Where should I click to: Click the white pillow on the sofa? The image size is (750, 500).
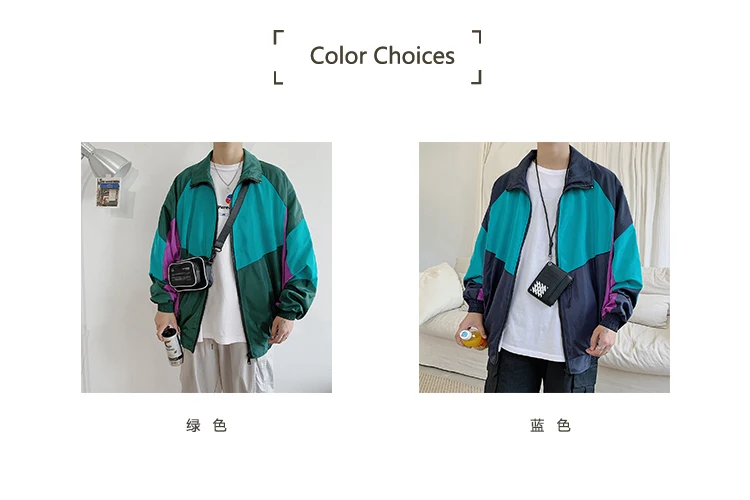pos(439,291)
